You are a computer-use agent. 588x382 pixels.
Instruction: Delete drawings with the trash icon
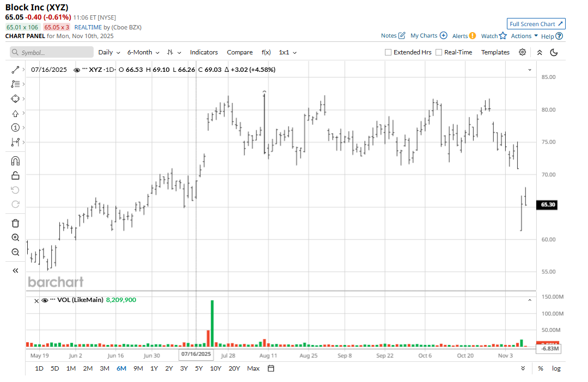click(x=15, y=224)
